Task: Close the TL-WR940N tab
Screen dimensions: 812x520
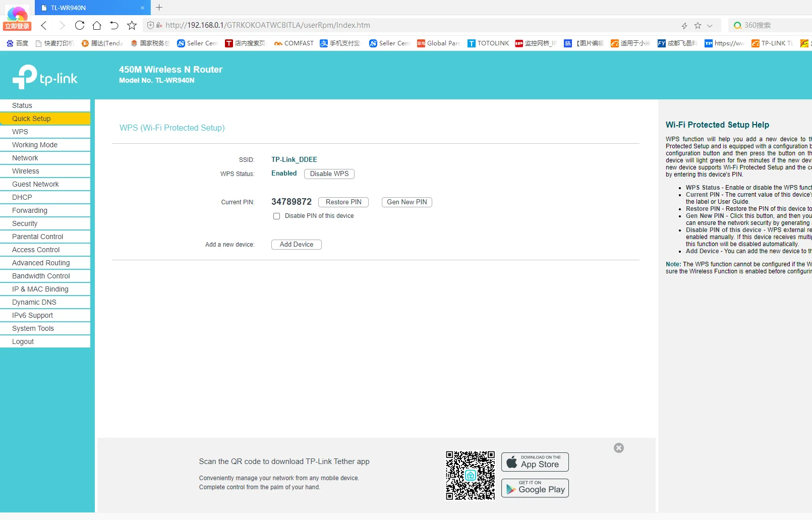Action: pos(142,8)
